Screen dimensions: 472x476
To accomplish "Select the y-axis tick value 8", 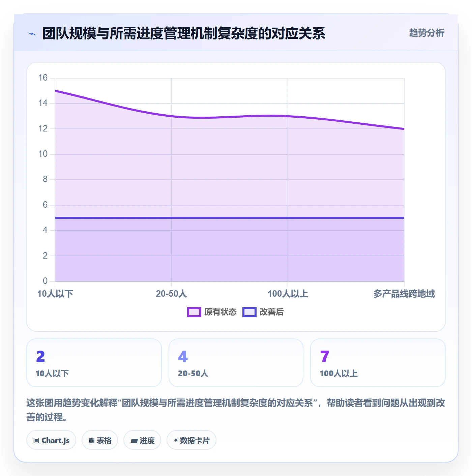I will coord(45,179).
